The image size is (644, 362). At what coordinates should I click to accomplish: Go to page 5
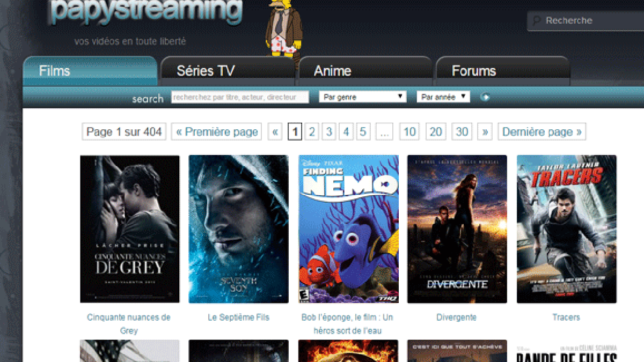(363, 131)
